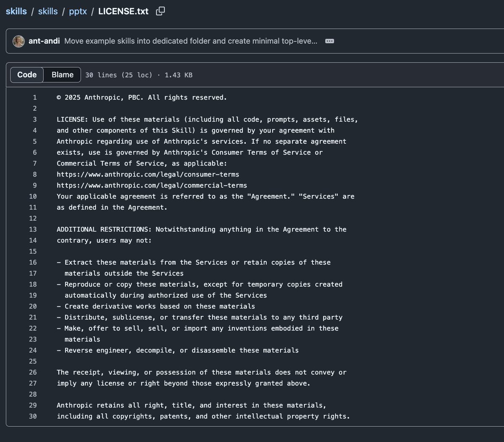Open the second skills breadcrumb folder

48,11
